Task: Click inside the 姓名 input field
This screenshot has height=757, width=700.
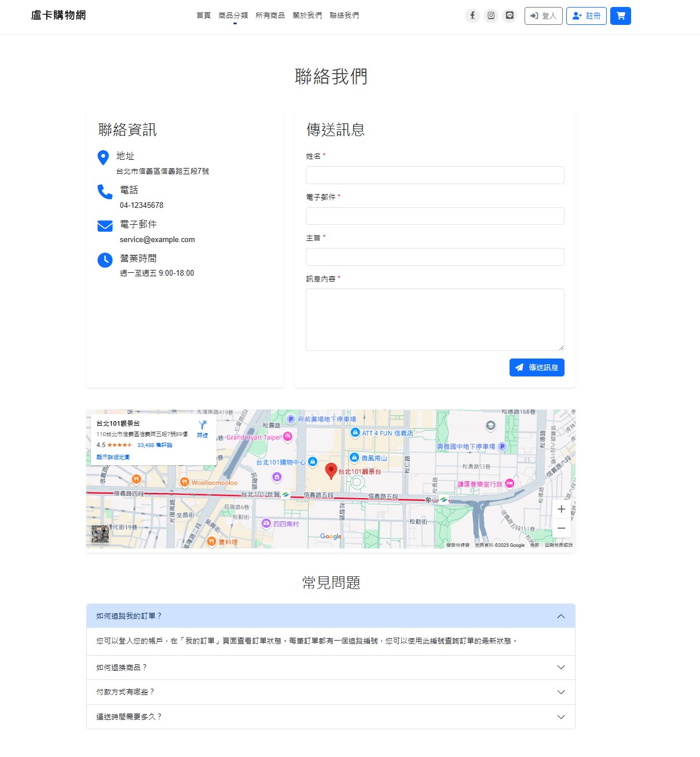Action: tap(435, 175)
